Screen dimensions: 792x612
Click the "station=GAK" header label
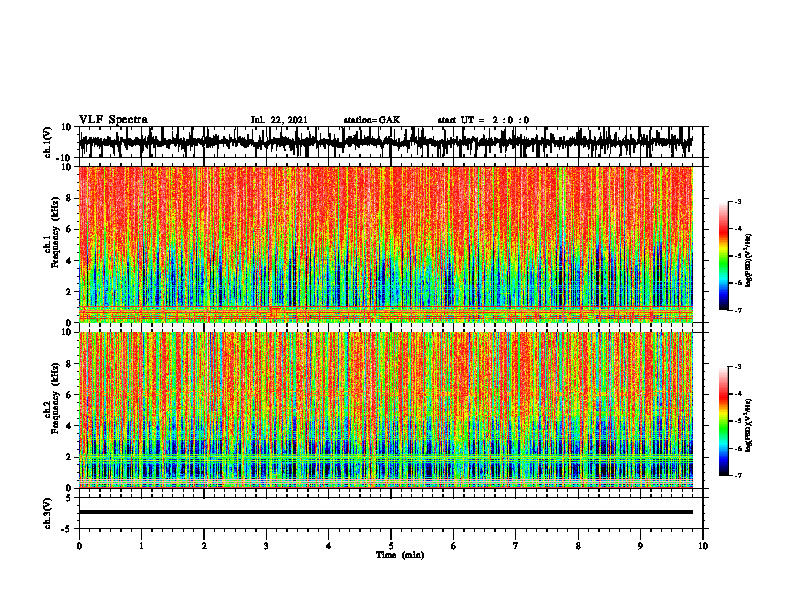(x=372, y=120)
